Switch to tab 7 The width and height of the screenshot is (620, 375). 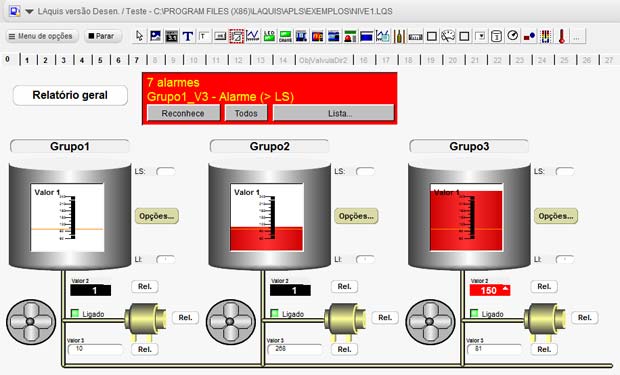pos(136,60)
